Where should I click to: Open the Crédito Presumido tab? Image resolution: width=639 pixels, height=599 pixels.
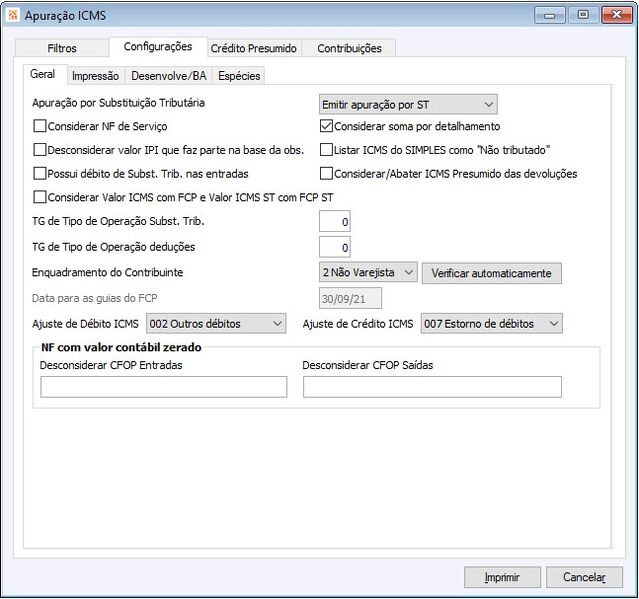(253, 48)
